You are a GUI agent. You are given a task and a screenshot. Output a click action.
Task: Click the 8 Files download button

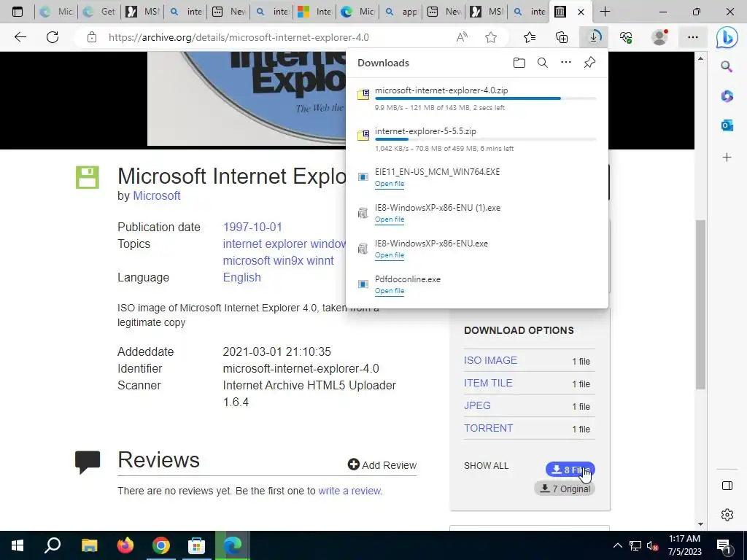(570, 470)
